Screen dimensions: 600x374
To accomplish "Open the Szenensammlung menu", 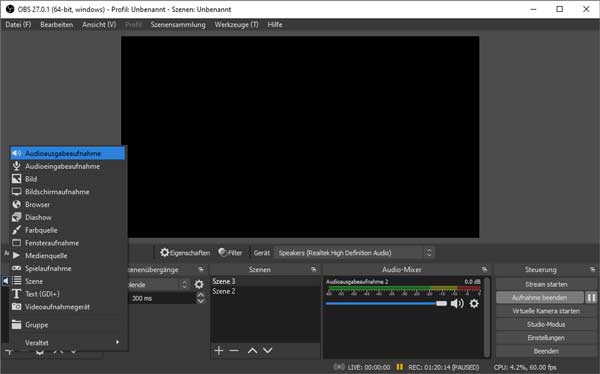I will (178, 24).
